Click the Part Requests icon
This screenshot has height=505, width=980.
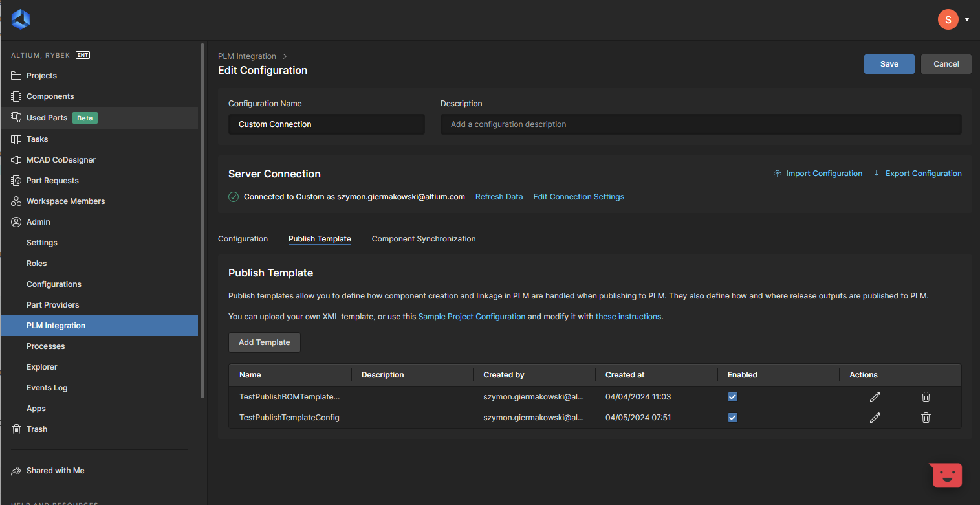pos(16,181)
